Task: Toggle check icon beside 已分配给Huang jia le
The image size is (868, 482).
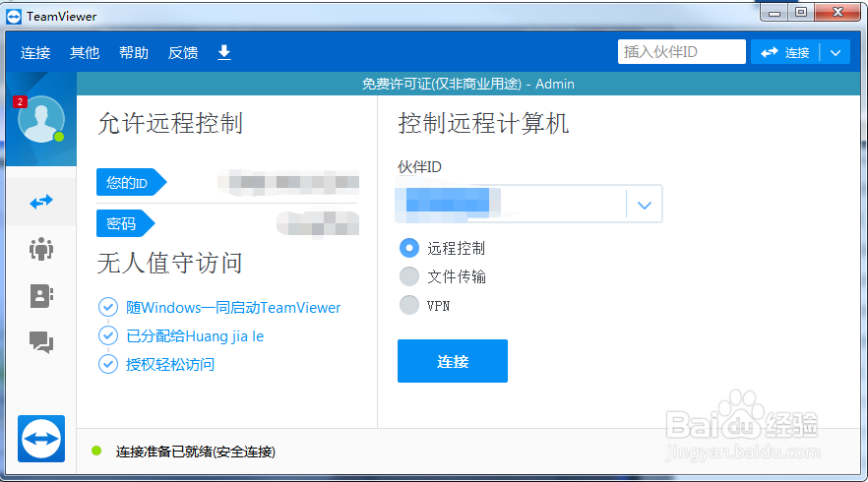Action: [x=108, y=335]
